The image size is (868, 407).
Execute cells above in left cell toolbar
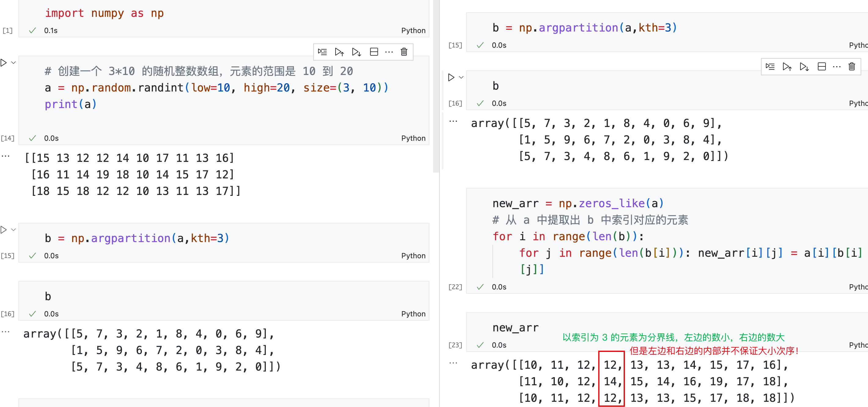tap(339, 52)
